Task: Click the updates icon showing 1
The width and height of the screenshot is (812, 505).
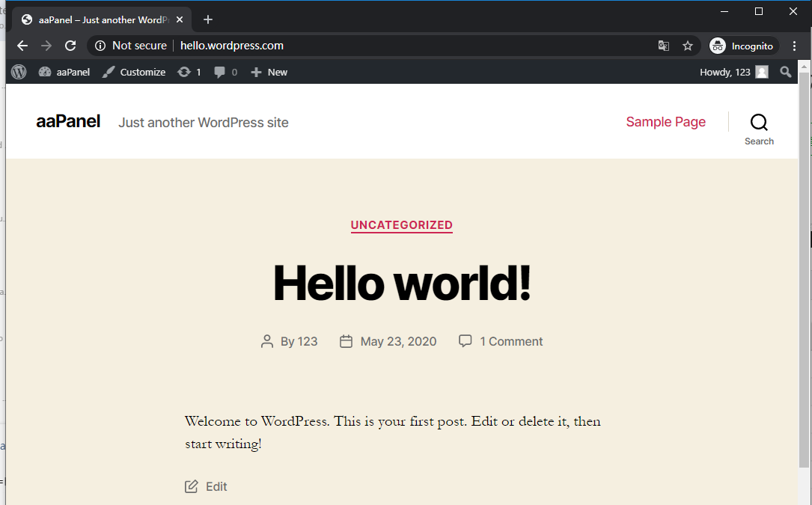Action: (189, 72)
